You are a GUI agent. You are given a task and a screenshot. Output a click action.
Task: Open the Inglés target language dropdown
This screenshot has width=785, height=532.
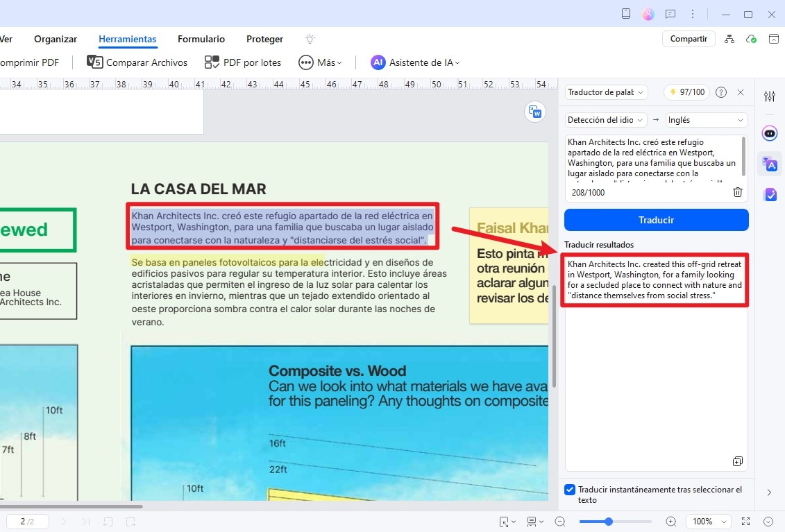tap(706, 120)
